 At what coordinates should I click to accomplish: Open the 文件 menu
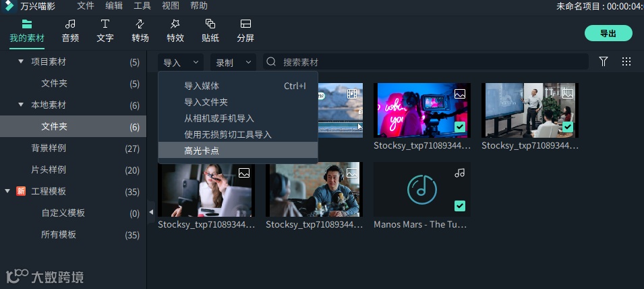tap(86, 6)
